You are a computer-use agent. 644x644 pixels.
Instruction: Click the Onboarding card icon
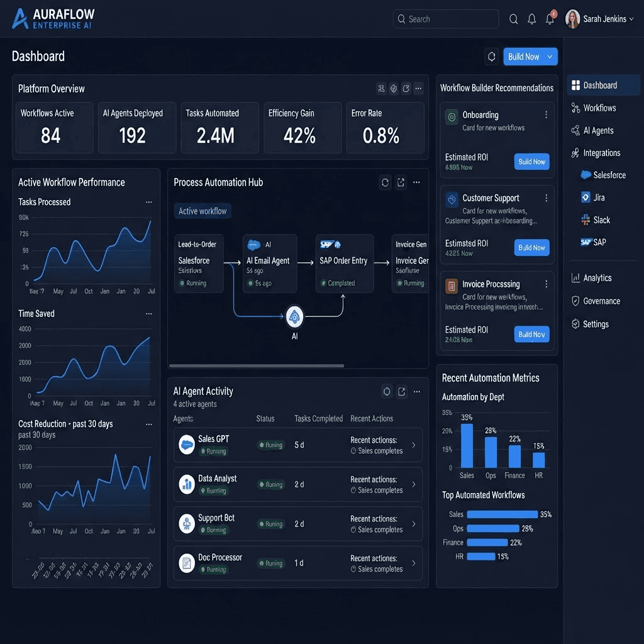(x=452, y=117)
